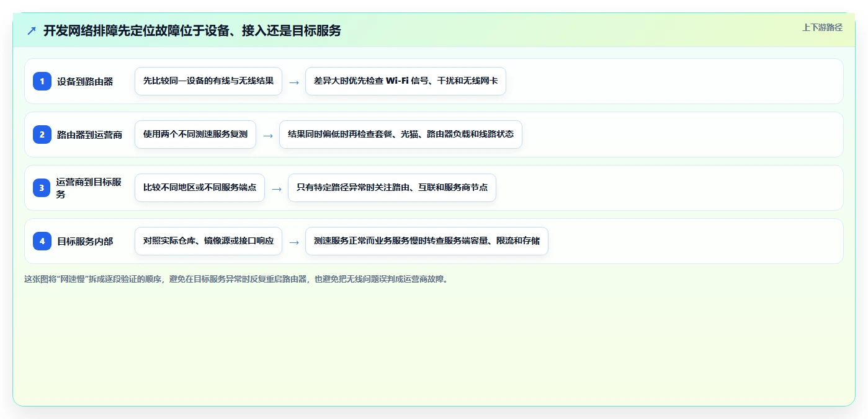Select the 对照实际仓库、镜像源或接口响应 box
Viewport: 868px width, 419px height.
[x=208, y=241]
